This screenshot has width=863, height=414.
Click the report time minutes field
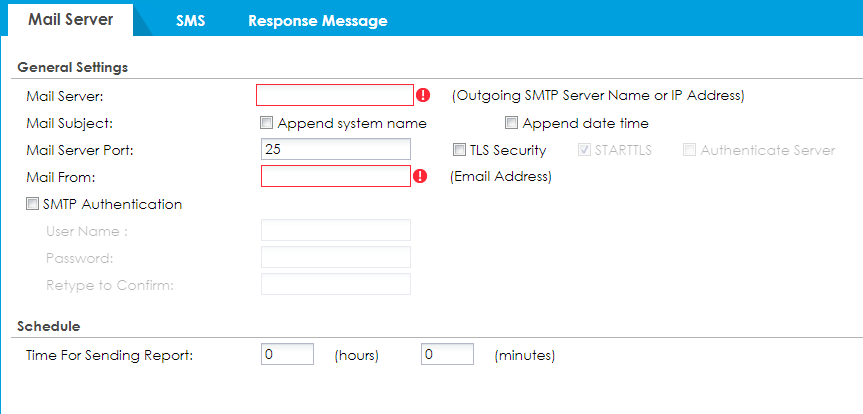[x=447, y=355]
